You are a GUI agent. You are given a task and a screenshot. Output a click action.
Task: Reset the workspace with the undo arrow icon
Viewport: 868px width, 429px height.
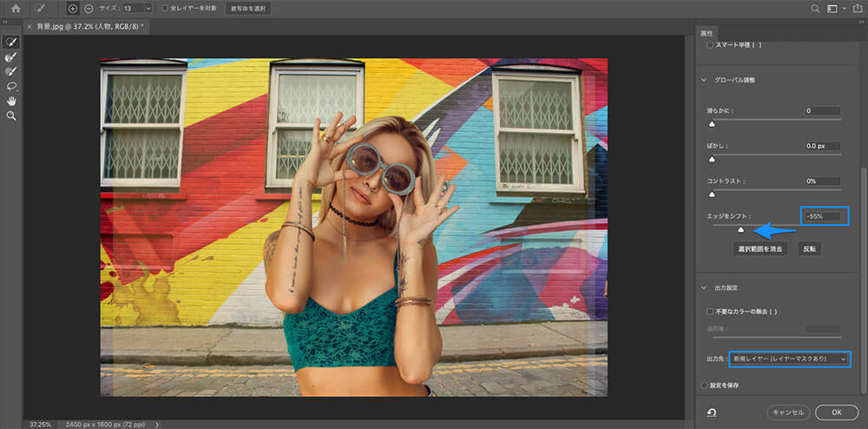712,412
